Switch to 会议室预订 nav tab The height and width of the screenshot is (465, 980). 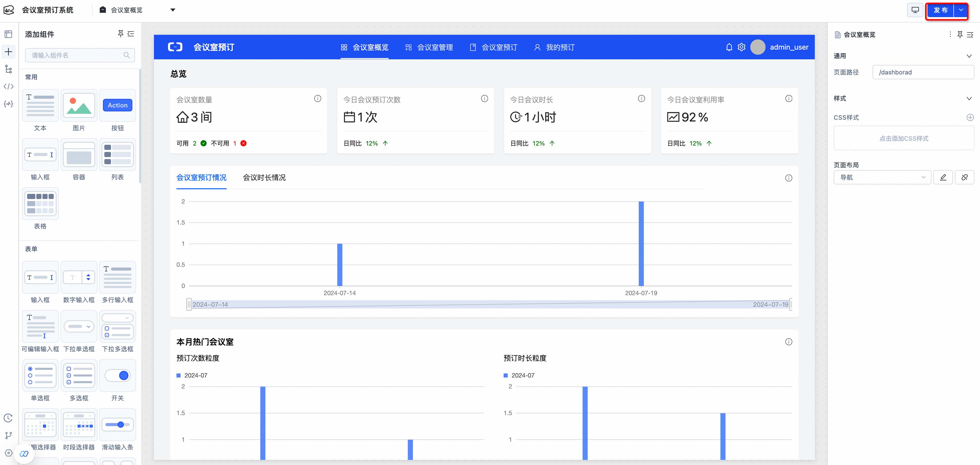(x=493, y=47)
